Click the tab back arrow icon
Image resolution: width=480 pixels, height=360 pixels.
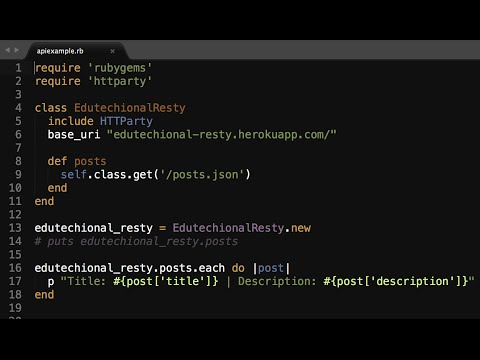tap(7, 50)
